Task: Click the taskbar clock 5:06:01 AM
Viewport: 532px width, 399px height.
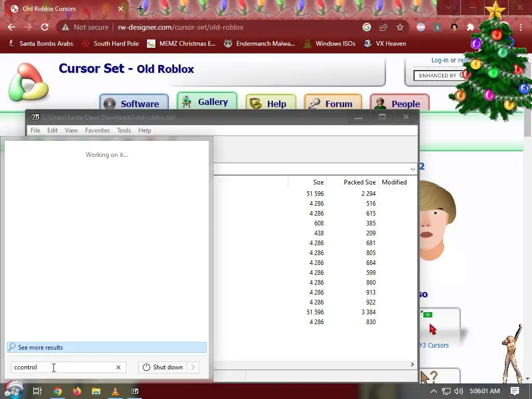Action: click(x=485, y=391)
